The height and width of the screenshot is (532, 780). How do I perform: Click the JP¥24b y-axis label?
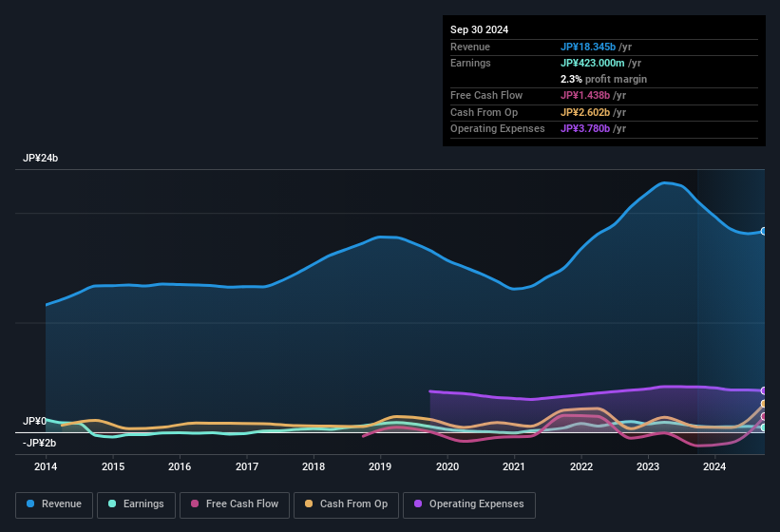coord(41,159)
